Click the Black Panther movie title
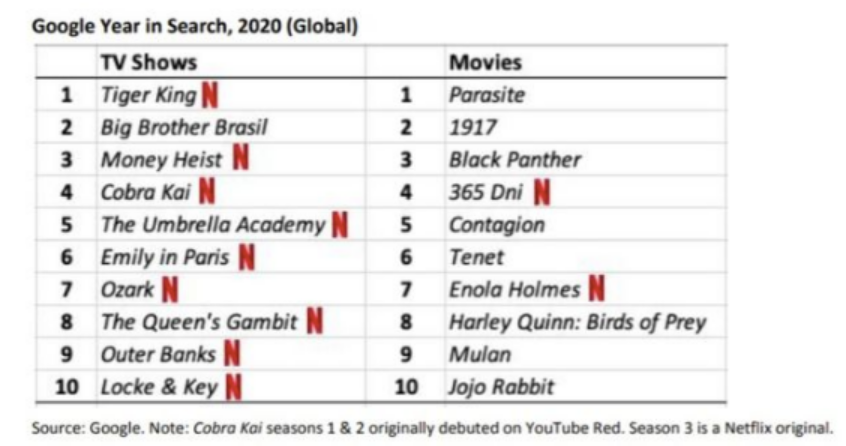The width and height of the screenshot is (846, 446). click(x=515, y=159)
